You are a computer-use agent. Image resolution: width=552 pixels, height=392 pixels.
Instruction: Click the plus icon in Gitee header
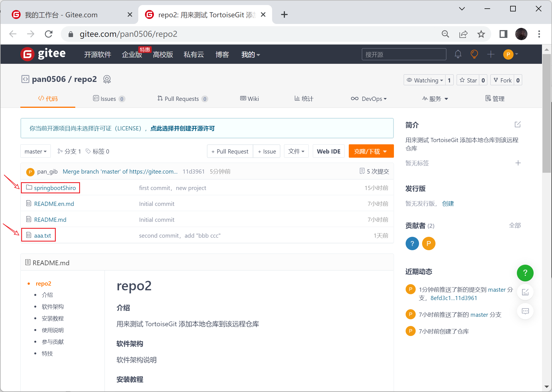point(491,54)
